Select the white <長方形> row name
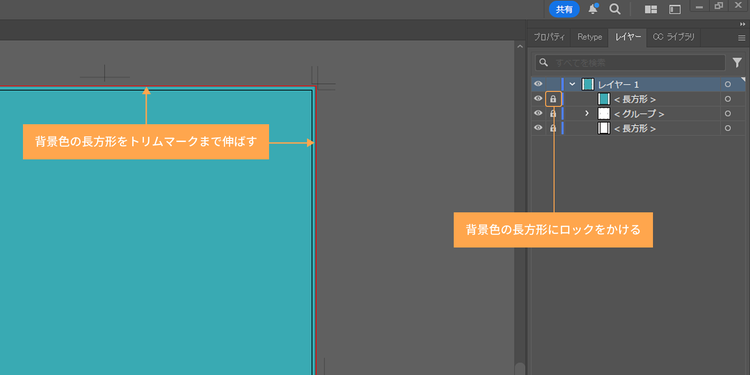The height and width of the screenshot is (375, 750). 635,128
